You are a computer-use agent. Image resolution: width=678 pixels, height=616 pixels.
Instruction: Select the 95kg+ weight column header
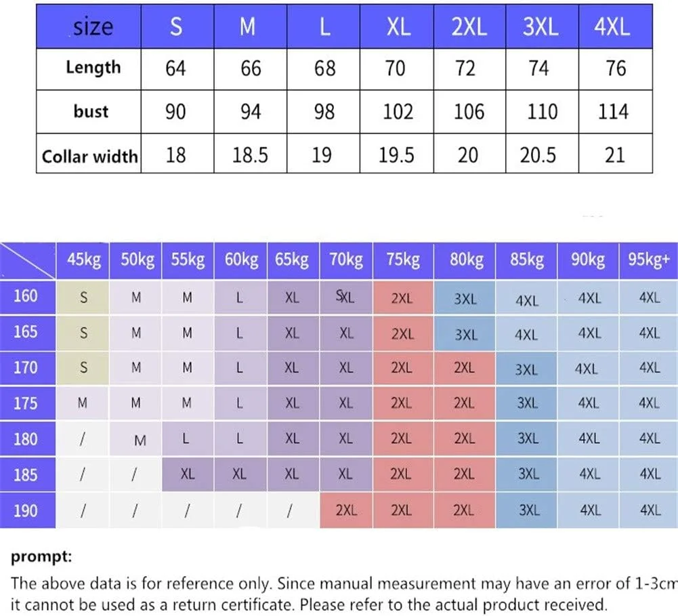click(649, 260)
